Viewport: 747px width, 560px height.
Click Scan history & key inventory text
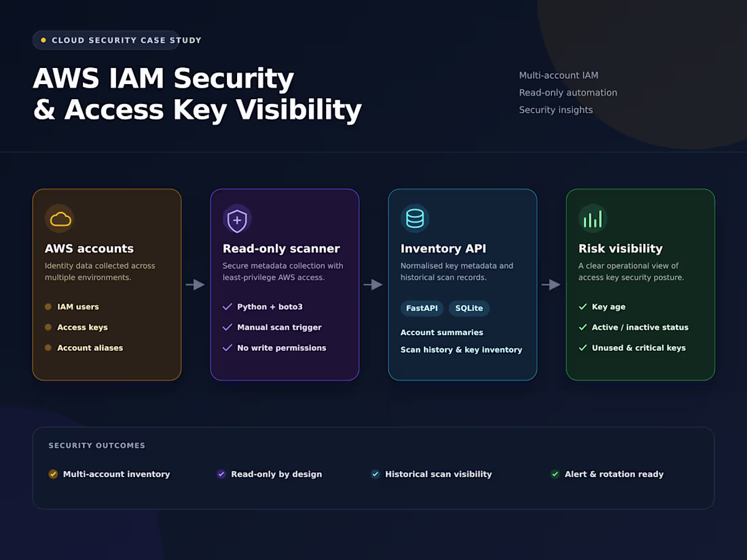tap(461, 350)
